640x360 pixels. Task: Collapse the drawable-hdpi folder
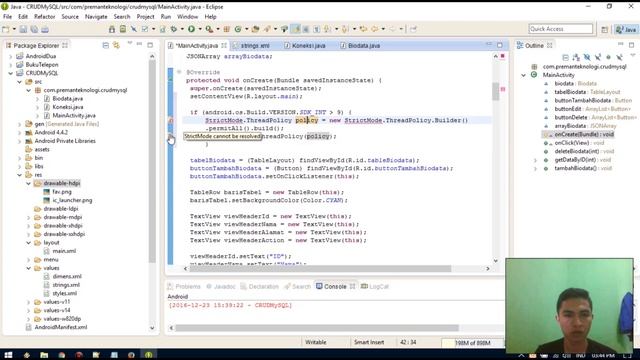point(29,183)
